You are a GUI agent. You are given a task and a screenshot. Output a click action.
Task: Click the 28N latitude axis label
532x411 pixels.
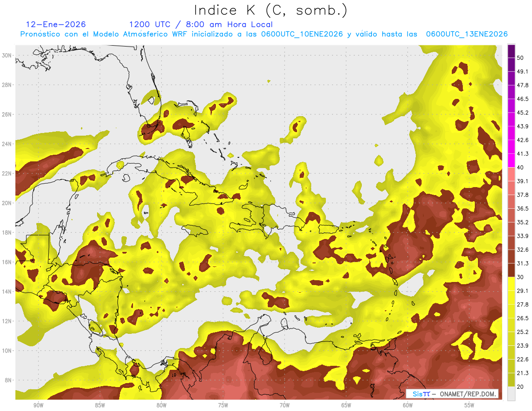[7, 85]
